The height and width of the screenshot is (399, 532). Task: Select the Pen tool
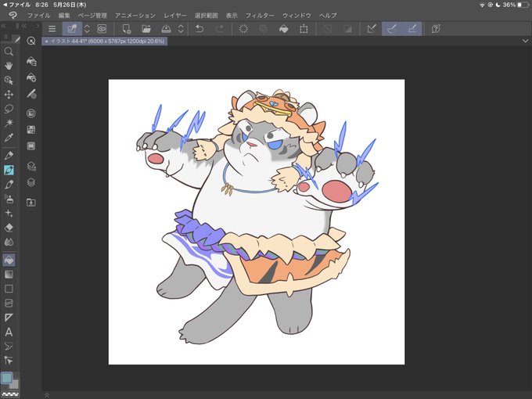click(9, 156)
